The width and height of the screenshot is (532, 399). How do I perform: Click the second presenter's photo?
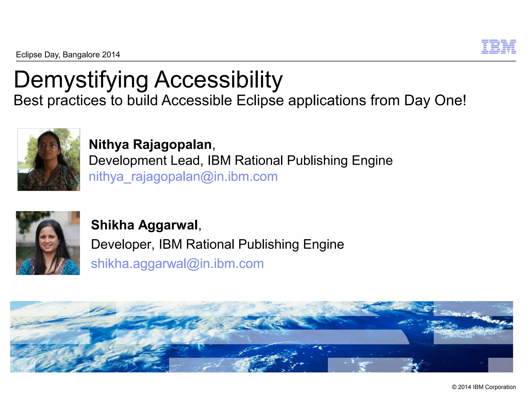tap(48, 243)
